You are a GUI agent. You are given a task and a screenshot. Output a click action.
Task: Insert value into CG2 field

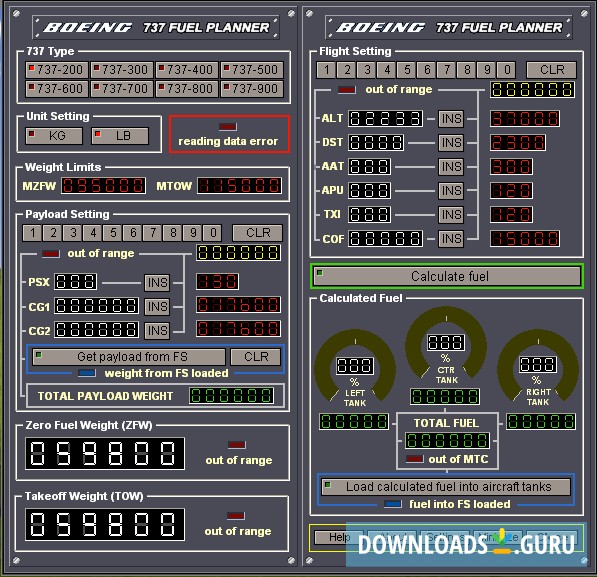click(x=157, y=331)
